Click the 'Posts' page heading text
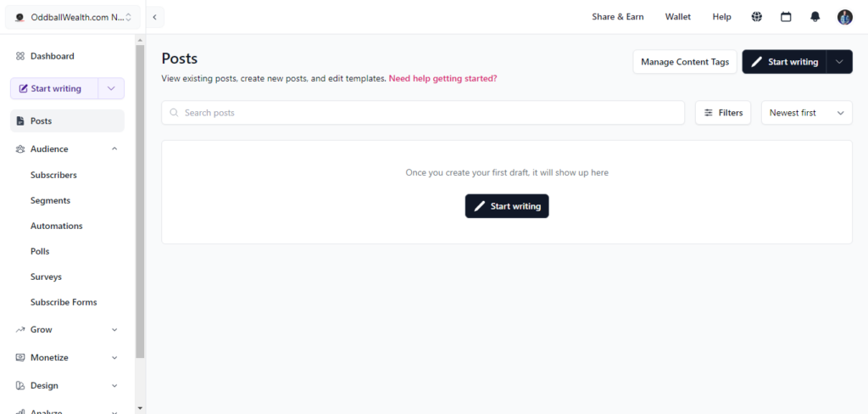 click(x=180, y=59)
